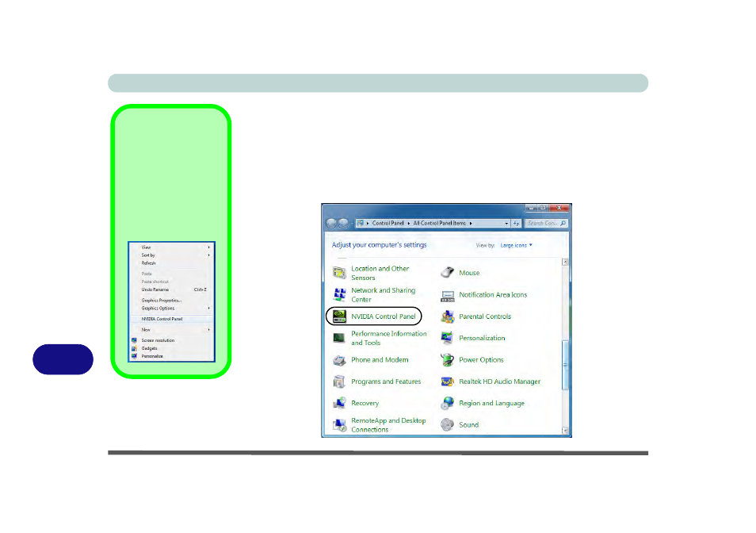Expand the New submenu arrow
Image resolution: width=756 pixels, height=533 pixels.
click(x=208, y=330)
